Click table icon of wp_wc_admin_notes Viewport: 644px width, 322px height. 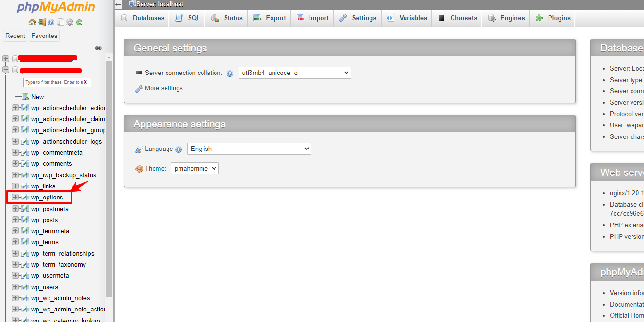coord(25,298)
